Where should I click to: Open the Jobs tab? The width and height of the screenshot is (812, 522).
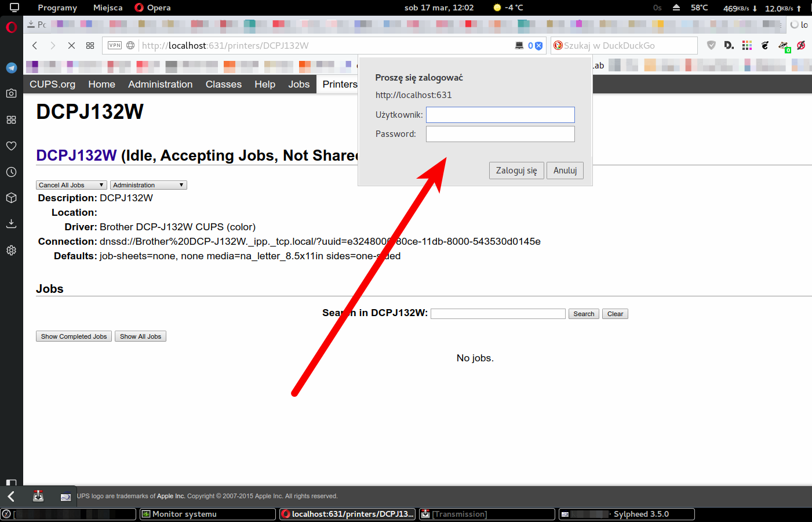[298, 84]
